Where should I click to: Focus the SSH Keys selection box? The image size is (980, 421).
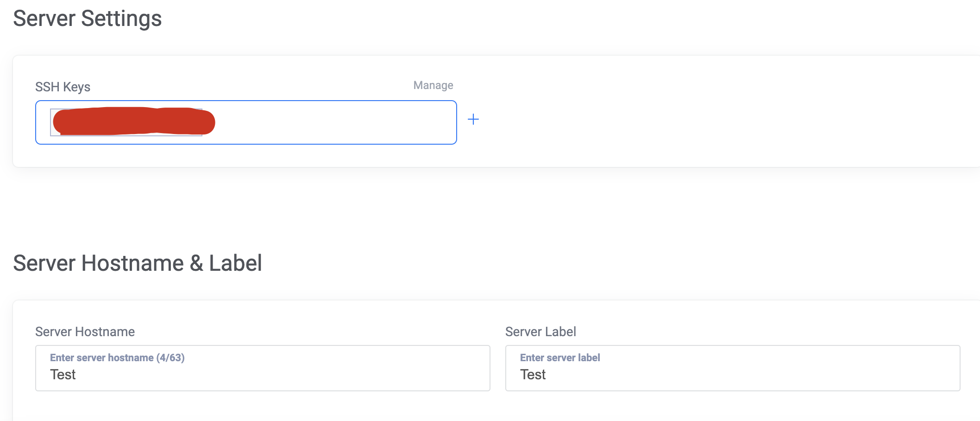tap(324, 122)
